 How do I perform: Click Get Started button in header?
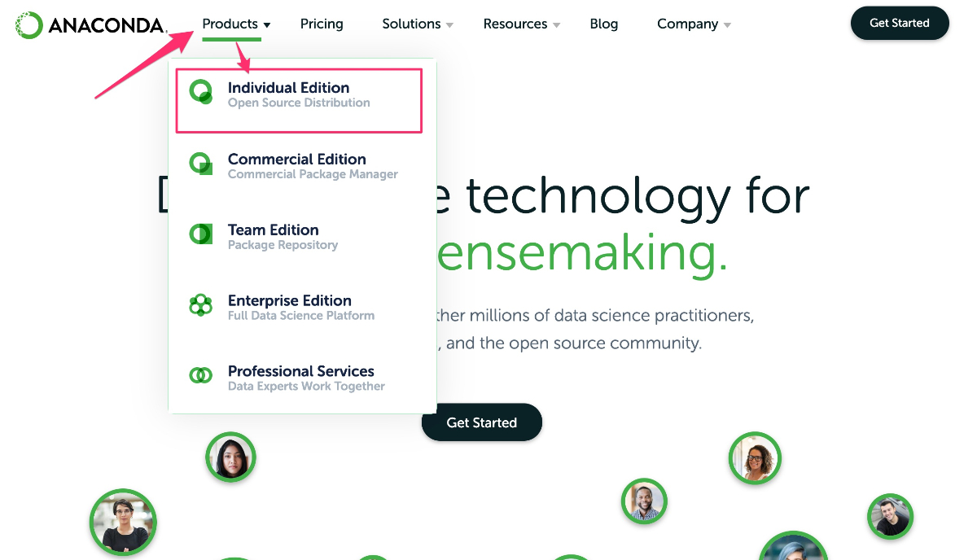pyautogui.click(x=900, y=23)
